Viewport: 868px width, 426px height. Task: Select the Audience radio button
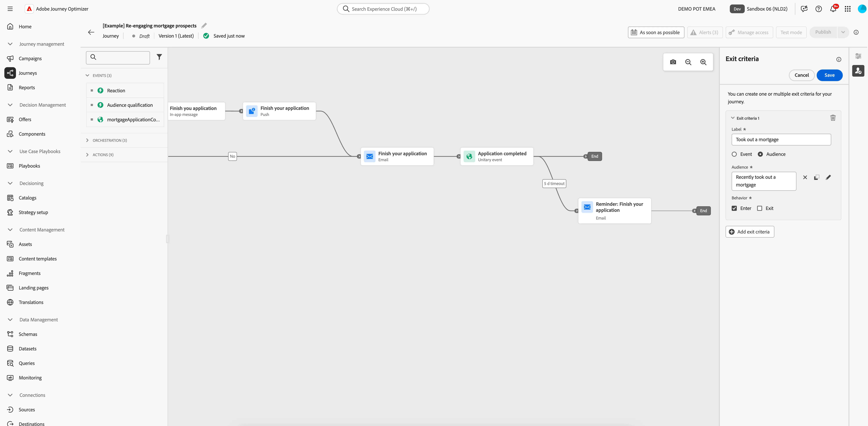[x=760, y=154]
